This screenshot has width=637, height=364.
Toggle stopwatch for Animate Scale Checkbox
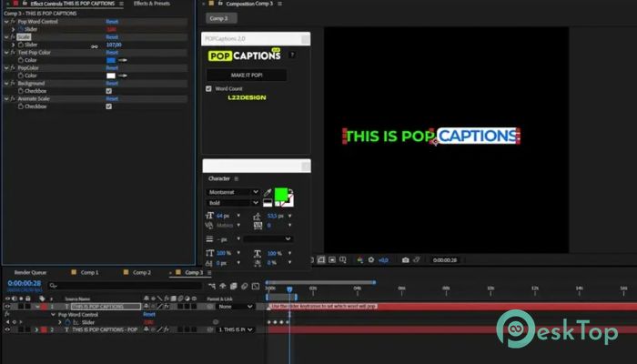pos(21,106)
